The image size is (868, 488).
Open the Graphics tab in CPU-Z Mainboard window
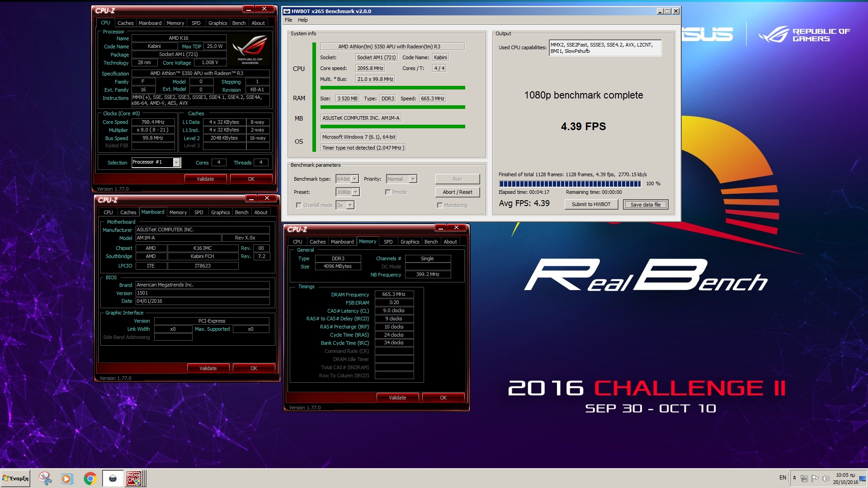coord(220,212)
